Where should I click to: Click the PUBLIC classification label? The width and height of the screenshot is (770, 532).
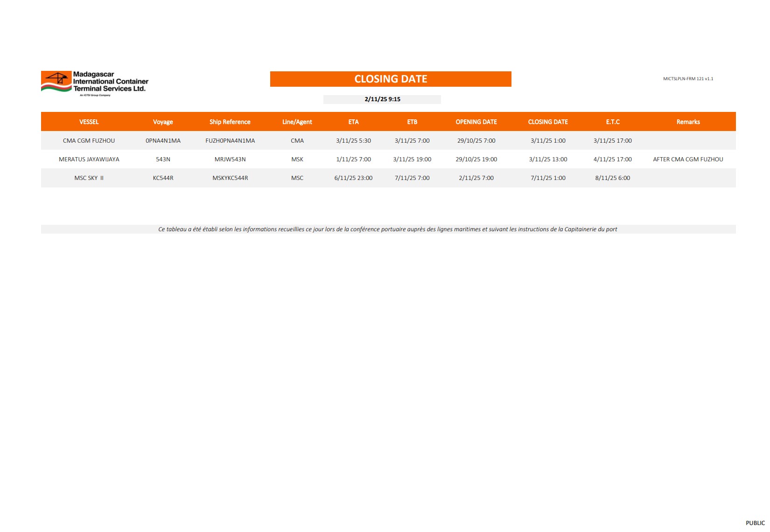coord(755,523)
